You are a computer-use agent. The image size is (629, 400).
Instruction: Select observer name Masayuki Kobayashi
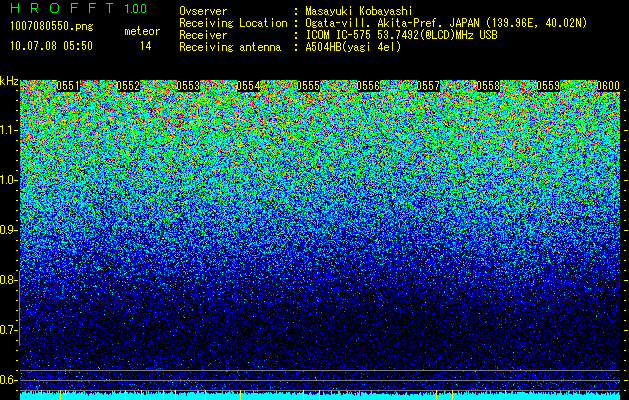pyautogui.click(x=359, y=11)
